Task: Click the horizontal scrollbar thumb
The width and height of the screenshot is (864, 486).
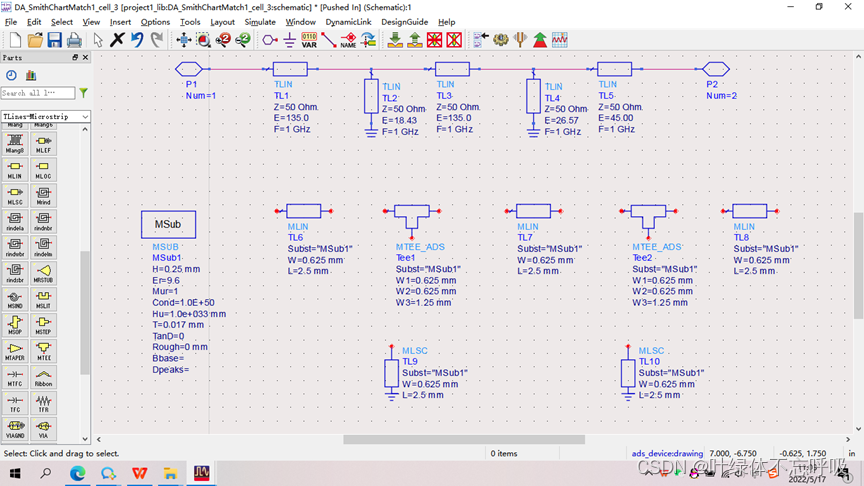Action: [x=464, y=439]
